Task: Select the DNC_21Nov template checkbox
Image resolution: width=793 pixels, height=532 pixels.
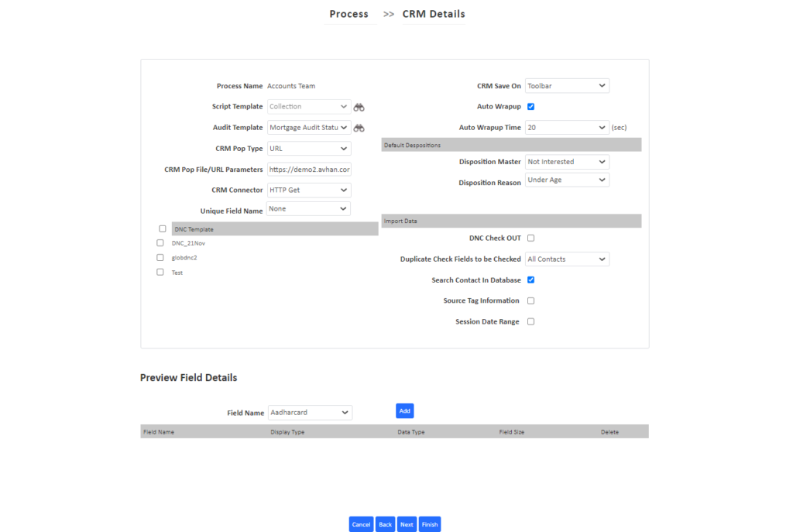Action: pos(160,243)
